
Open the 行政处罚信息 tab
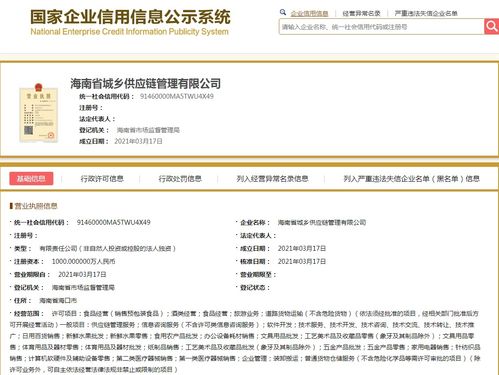[x=180, y=179]
